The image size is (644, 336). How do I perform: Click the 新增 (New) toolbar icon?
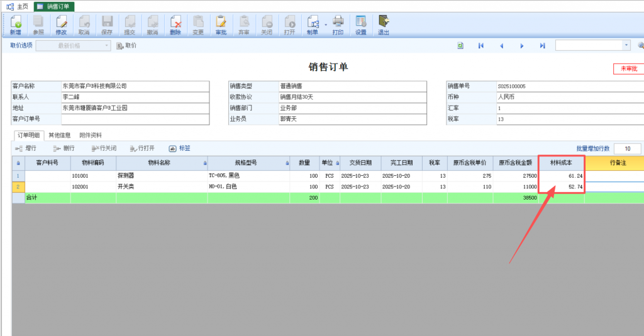coord(15,24)
